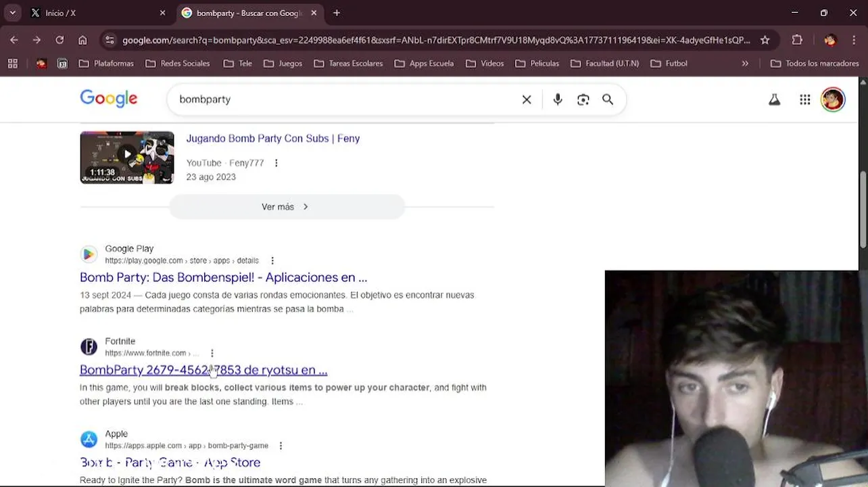The width and height of the screenshot is (868, 487).
Task: Open the Redes Sociales bookmark folder
Action: 177,64
